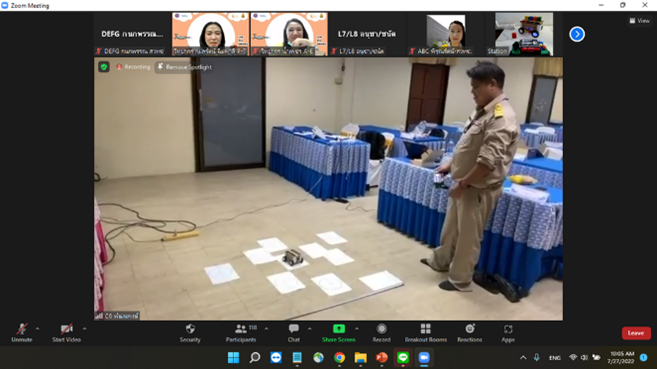This screenshot has width=657, height=369.
Task: Click Remove Spotlight on the video
Action: (184, 67)
